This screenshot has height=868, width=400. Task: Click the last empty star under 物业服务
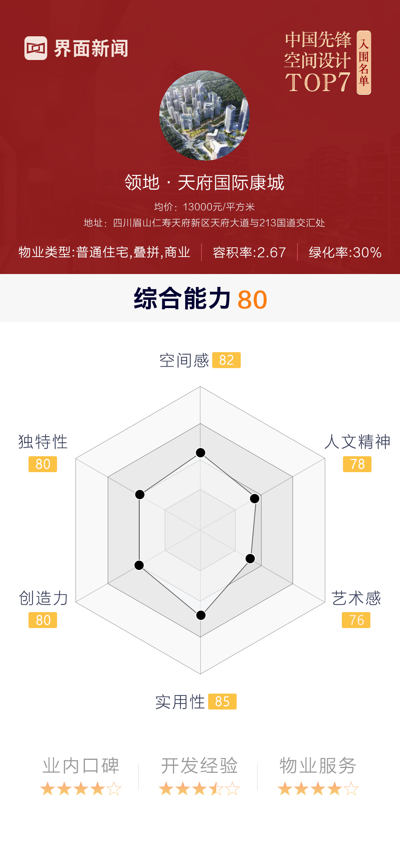351,789
